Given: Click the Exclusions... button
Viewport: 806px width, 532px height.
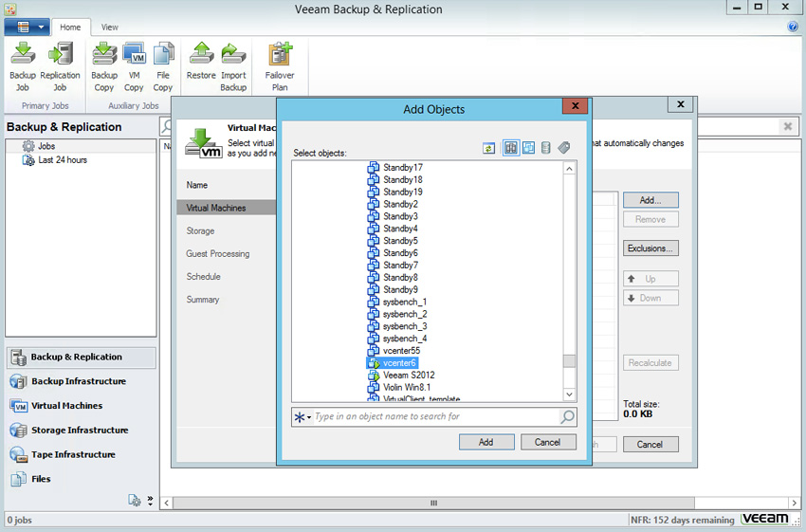Looking at the screenshot, I should [x=650, y=248].
